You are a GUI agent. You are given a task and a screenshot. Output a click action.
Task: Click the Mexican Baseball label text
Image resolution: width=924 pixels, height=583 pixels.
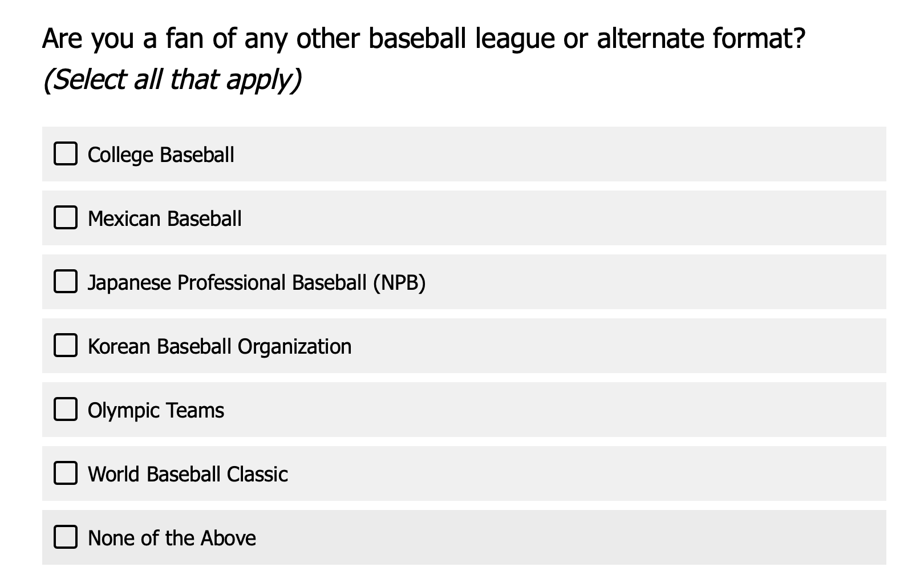[164, 218]
